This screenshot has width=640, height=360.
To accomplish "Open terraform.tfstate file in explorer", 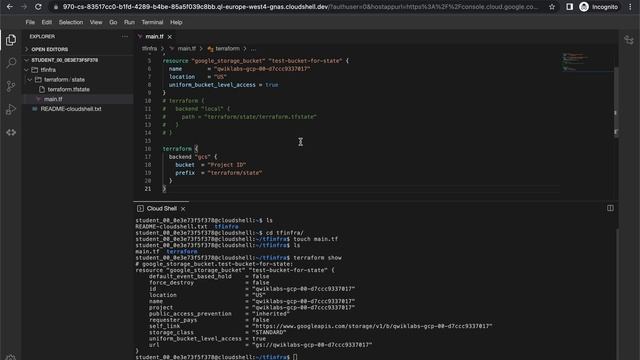I will [x=69, y=89].
